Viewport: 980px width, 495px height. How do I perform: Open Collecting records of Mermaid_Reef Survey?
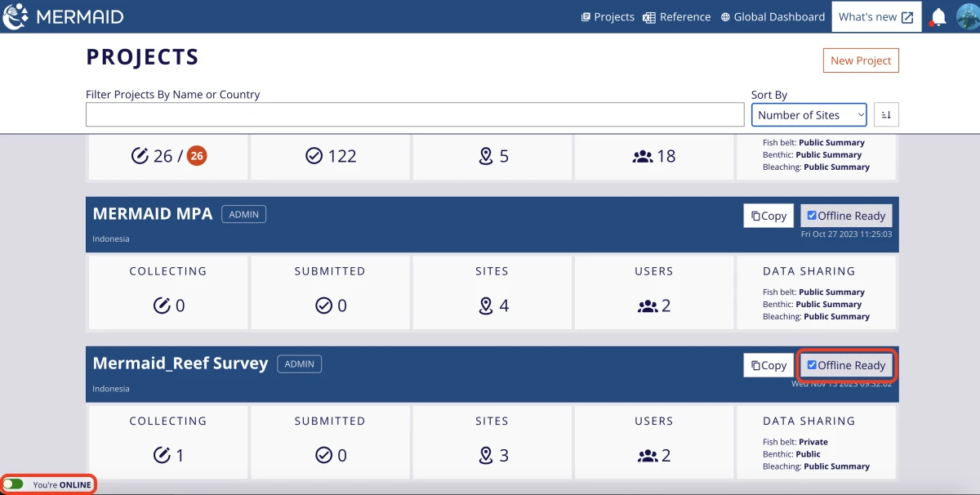click(168, 441)
